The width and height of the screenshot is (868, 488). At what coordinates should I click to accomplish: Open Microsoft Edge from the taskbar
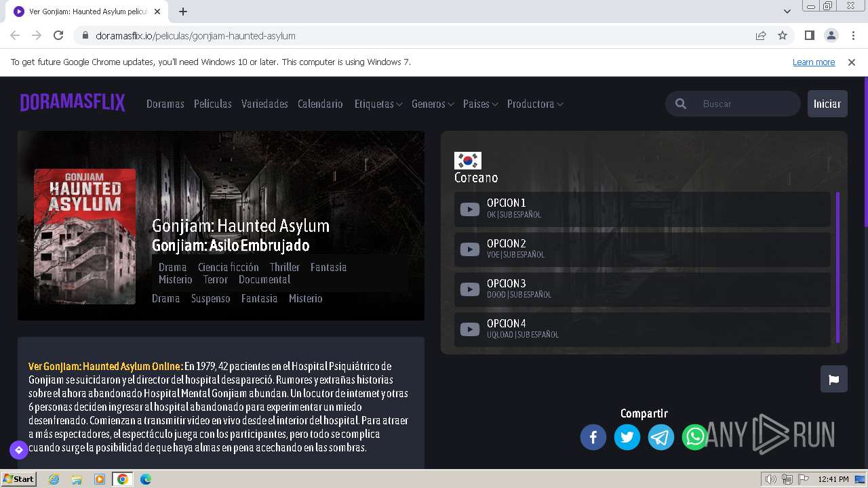coord(146,479)
